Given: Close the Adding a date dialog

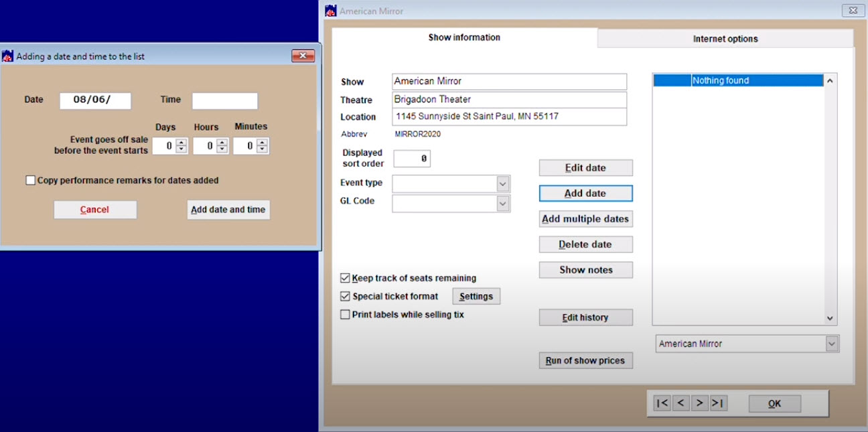Looking at the screenshot, I should [303, 56].
